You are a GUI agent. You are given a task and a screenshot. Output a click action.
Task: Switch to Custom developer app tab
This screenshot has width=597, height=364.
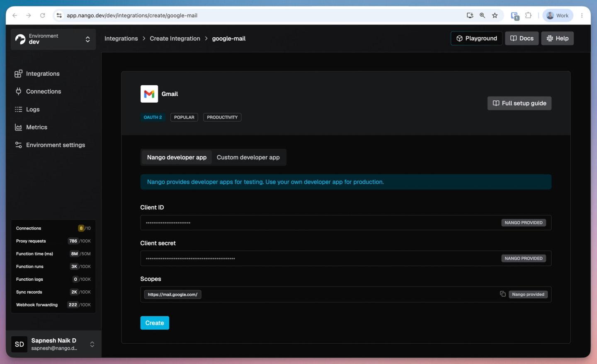248,157
